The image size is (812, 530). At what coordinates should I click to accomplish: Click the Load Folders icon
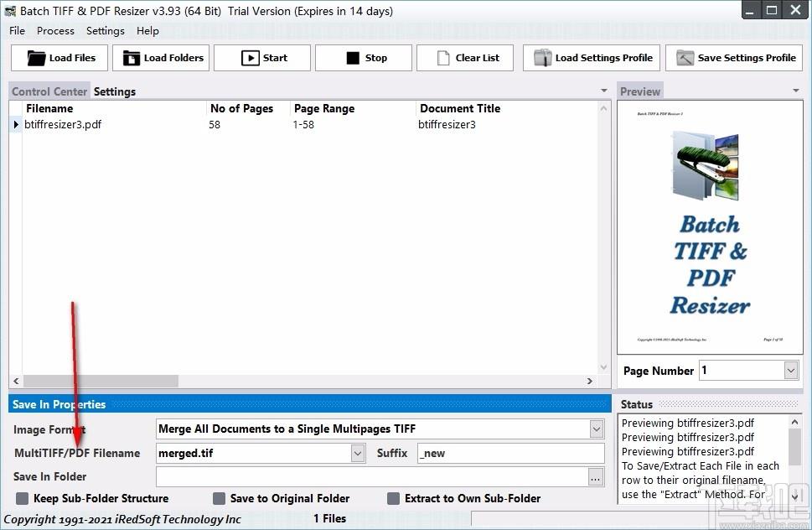(131, 58)
